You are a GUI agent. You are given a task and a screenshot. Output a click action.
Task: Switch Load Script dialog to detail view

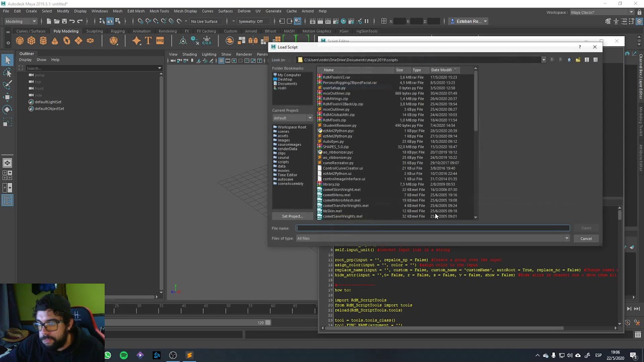[595, 60]
